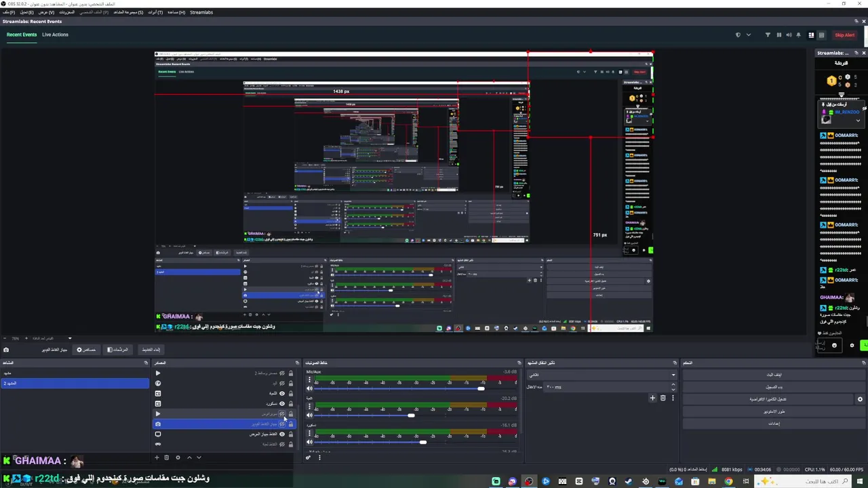The height and width of the screenshot is (488, 868).
Task: Move selected source up with arrow
Action: [189, 457]
